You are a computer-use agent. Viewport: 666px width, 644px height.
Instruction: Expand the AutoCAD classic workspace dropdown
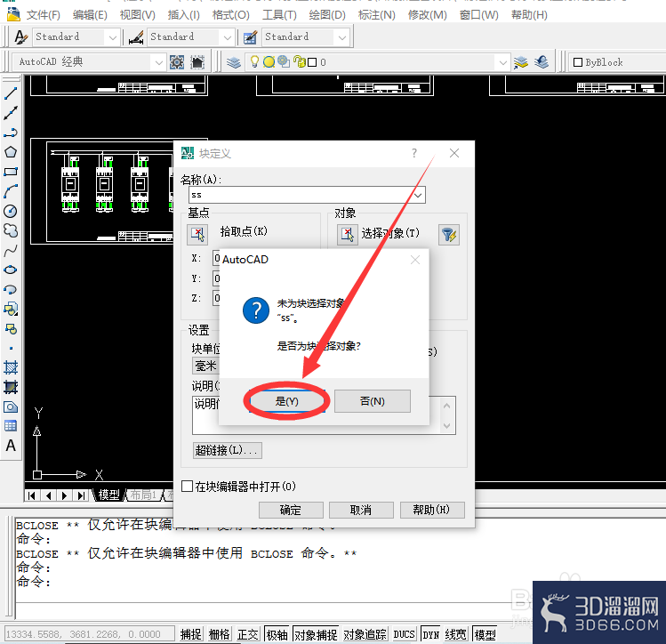pyautogui.click(x=159, y=62)
